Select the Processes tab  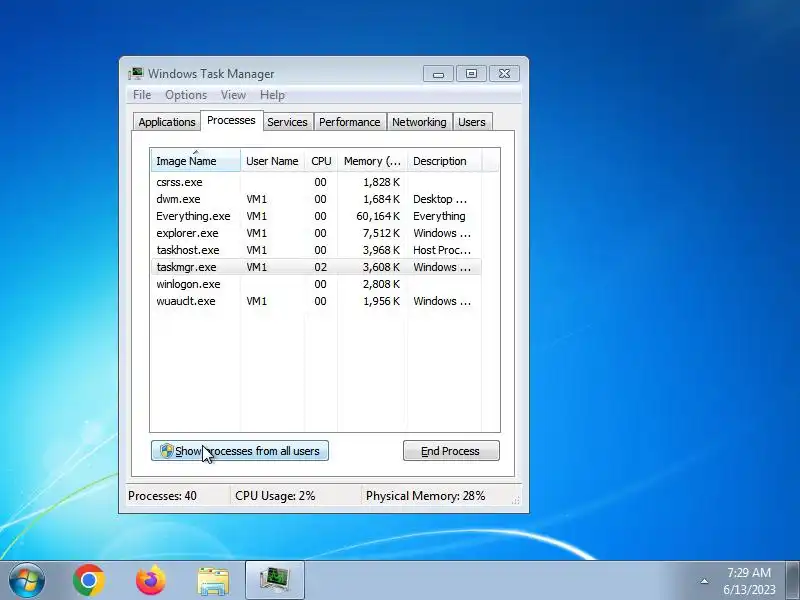(231, 120)
